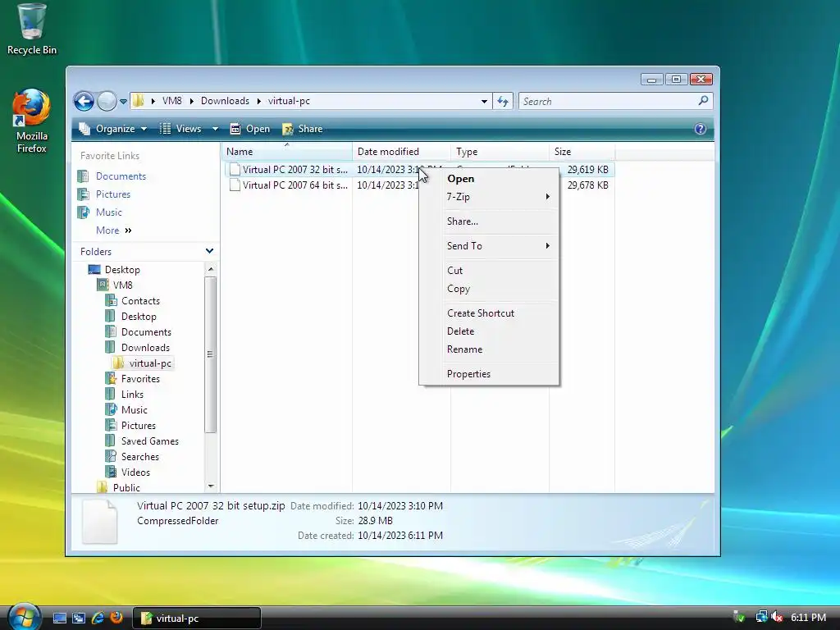The height and width of the screenshot is (630, 840).
Task: Open the Recycle Bin desktop icon
Action: pyautogui.click(x=32, y=30)
